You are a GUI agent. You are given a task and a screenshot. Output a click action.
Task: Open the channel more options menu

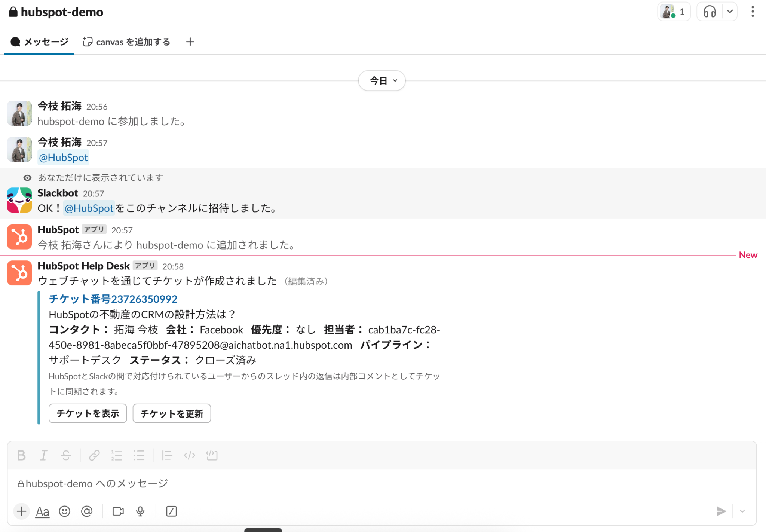point(753,12)
